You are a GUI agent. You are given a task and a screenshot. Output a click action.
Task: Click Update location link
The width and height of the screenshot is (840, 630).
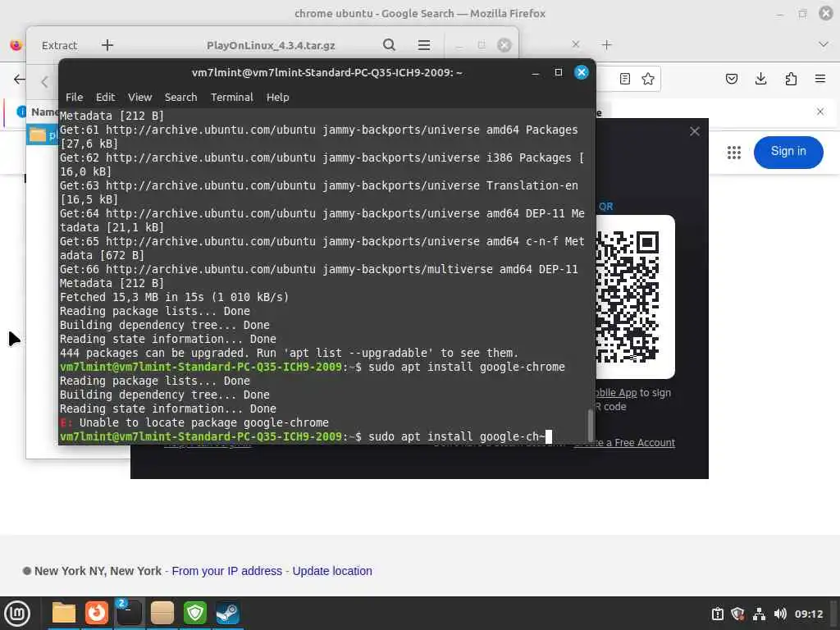pos(332,571)
